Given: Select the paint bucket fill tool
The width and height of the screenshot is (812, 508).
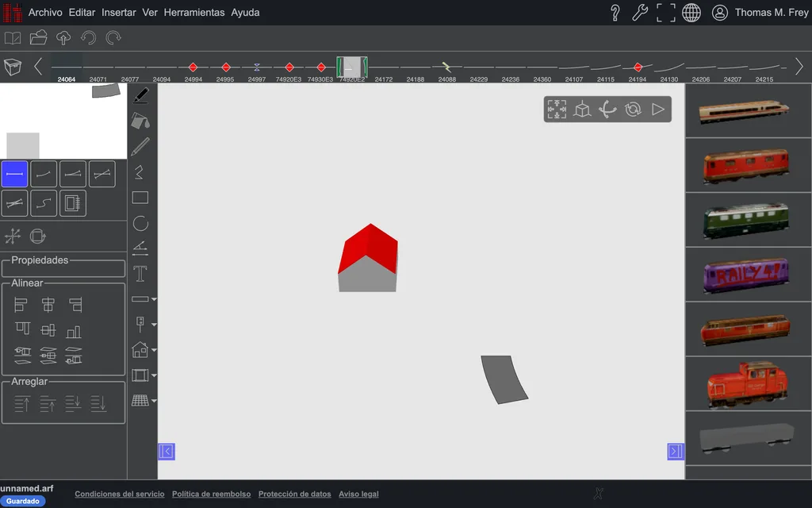Looking at the screenshot, I should [140, 121].
